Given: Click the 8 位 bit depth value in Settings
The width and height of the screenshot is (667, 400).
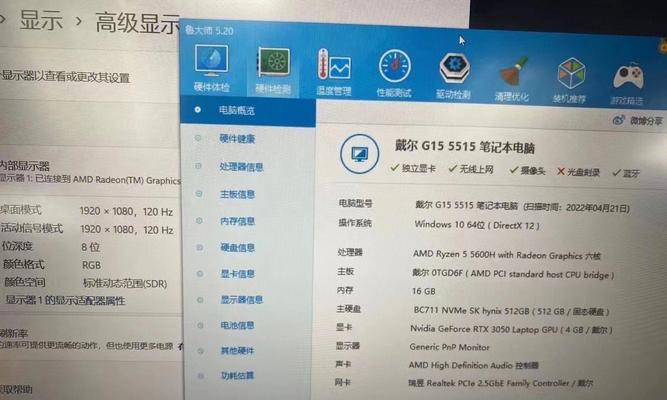Looking at the screenshot, I should coord(90,247).
